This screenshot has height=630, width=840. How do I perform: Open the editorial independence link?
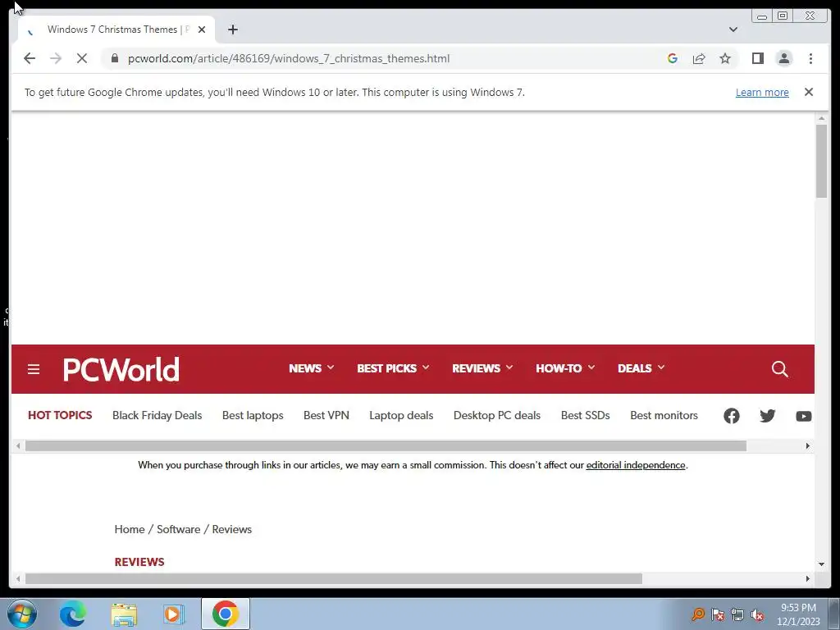coord(636,465)
